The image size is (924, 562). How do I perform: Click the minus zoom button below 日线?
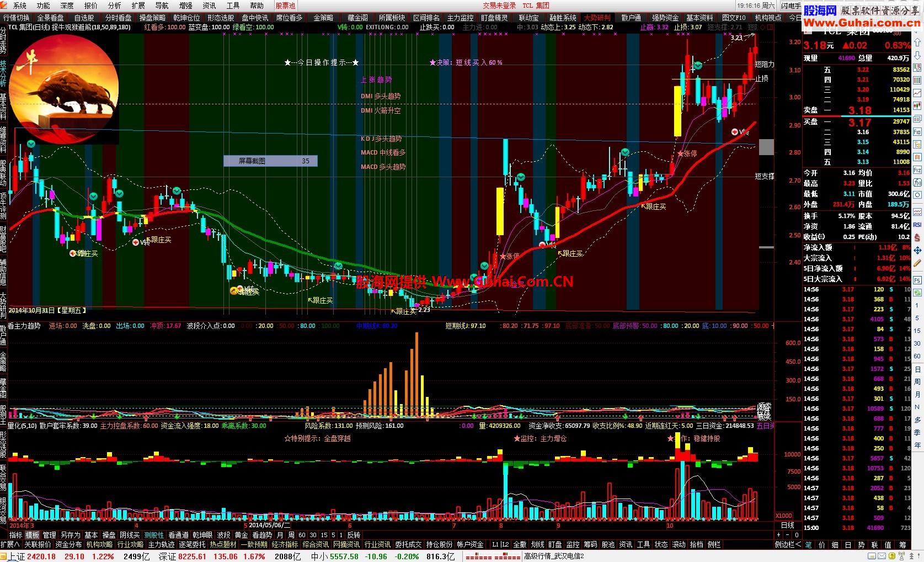click(787, 535)
